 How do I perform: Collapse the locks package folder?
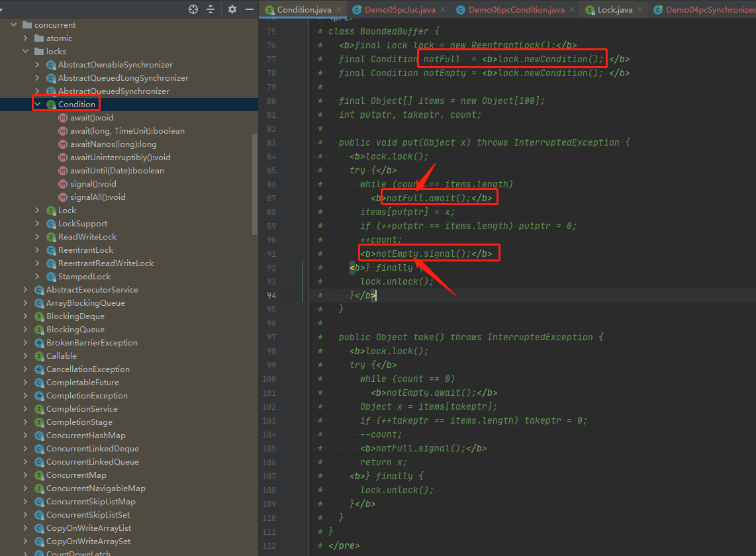26,51
